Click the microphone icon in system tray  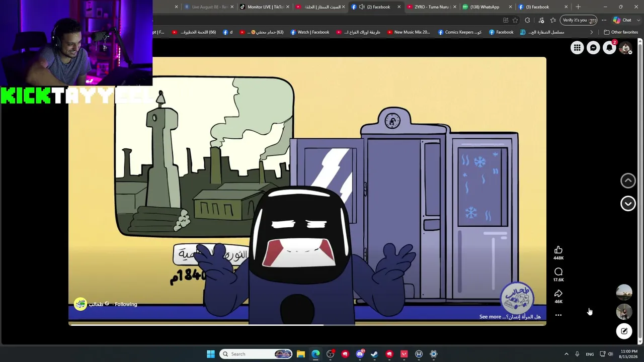pyautogui.click(x=577, y=354)
